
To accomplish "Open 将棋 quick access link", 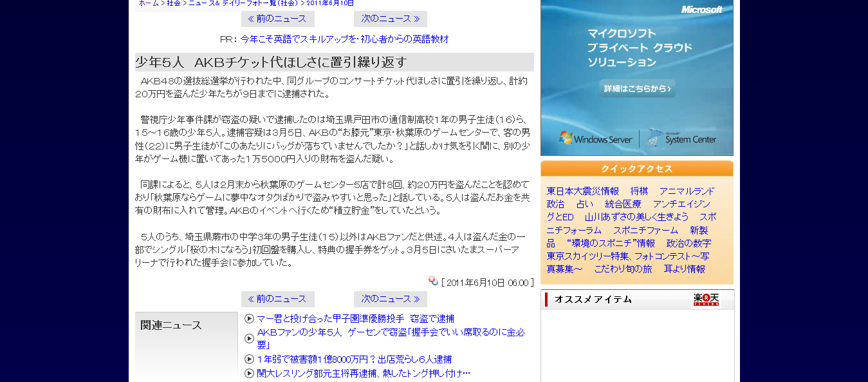I will [x=639, y=191].
